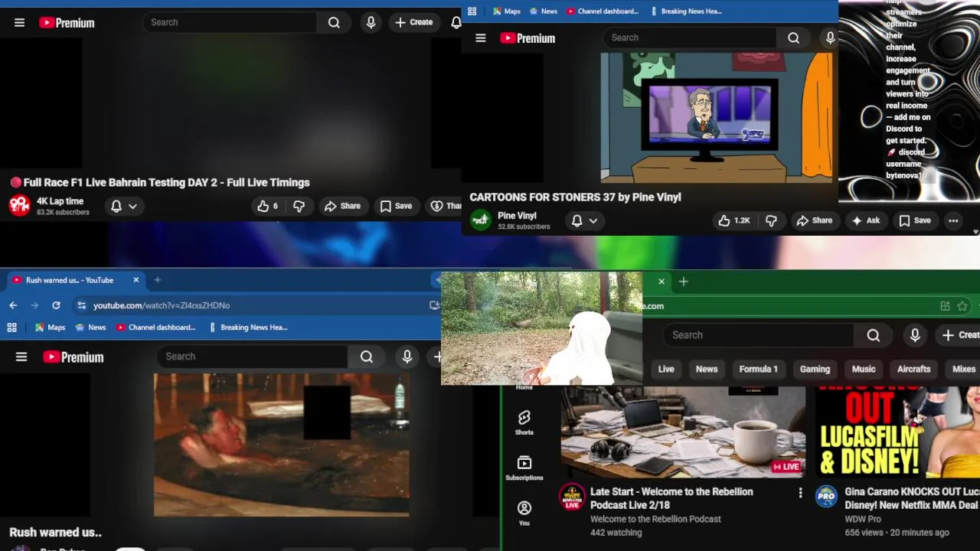Open Late Start Rebellion Podcast live thumbnail
980x551 pixels.
click(x=683, y=432)
